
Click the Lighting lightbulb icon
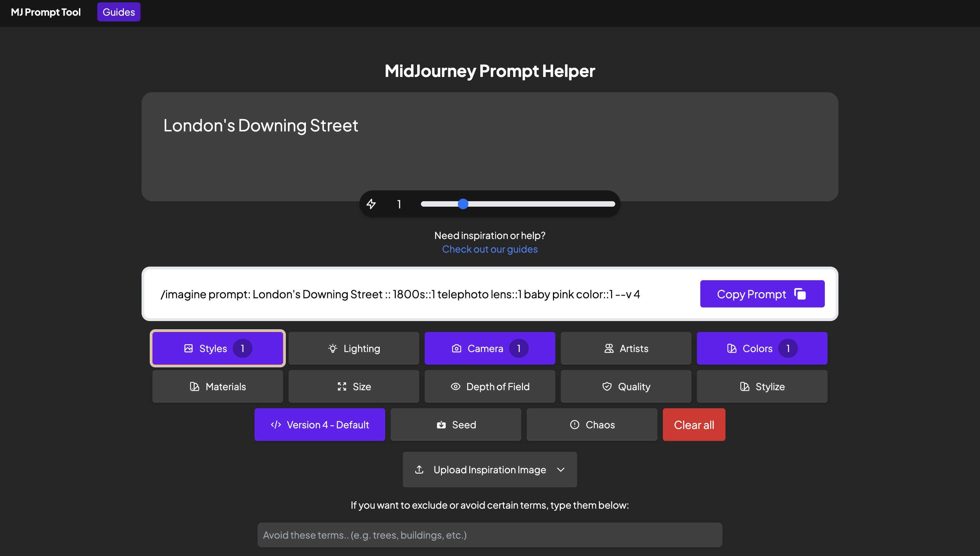point(332,348)
